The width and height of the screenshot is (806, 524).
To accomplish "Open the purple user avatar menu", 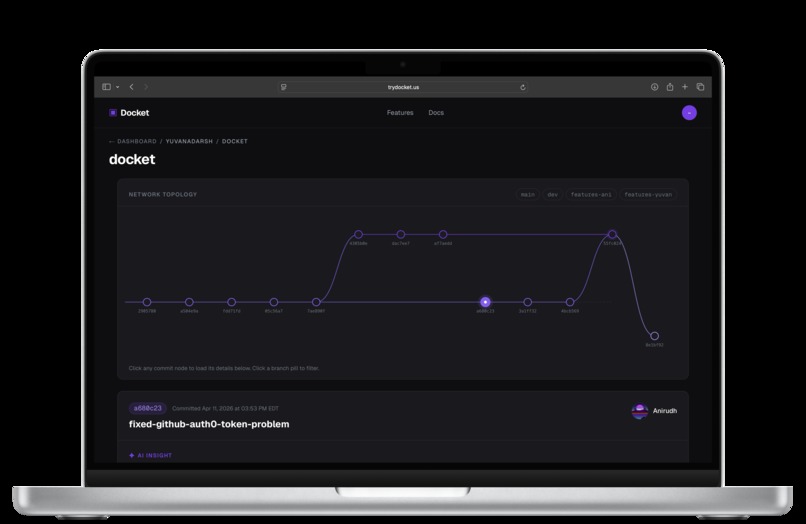I will coord(689,113).
